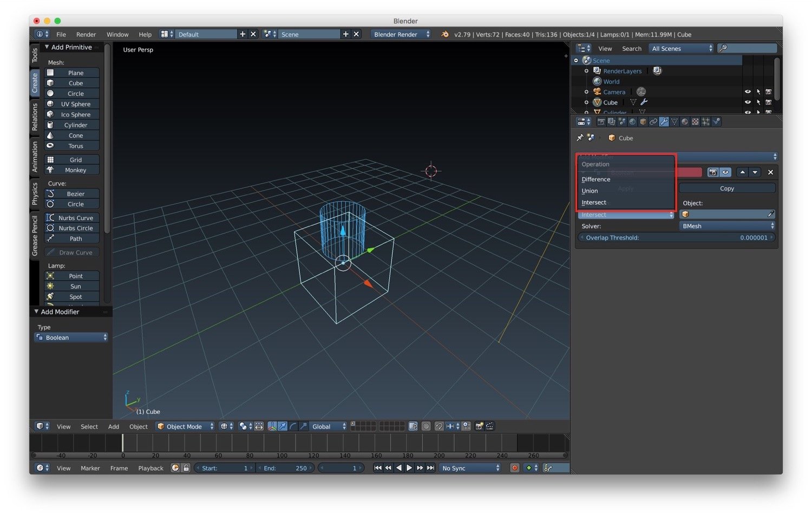Open the Material properties tab
This screenshot has width=812, height=514.
[685, 122]
